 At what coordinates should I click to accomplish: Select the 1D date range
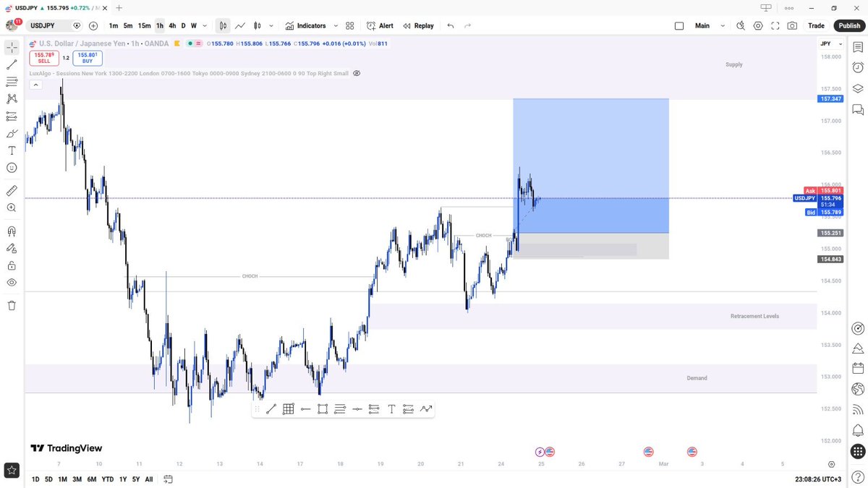tap(35, 479)
